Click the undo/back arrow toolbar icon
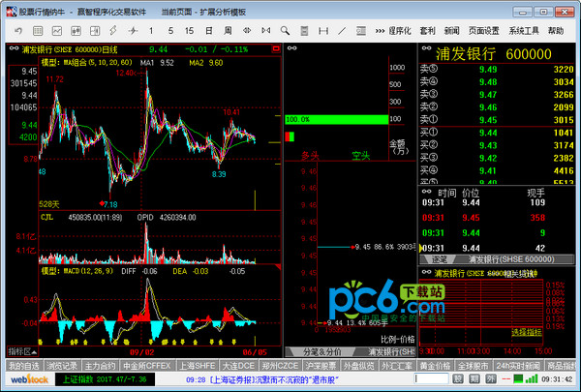 18,31
